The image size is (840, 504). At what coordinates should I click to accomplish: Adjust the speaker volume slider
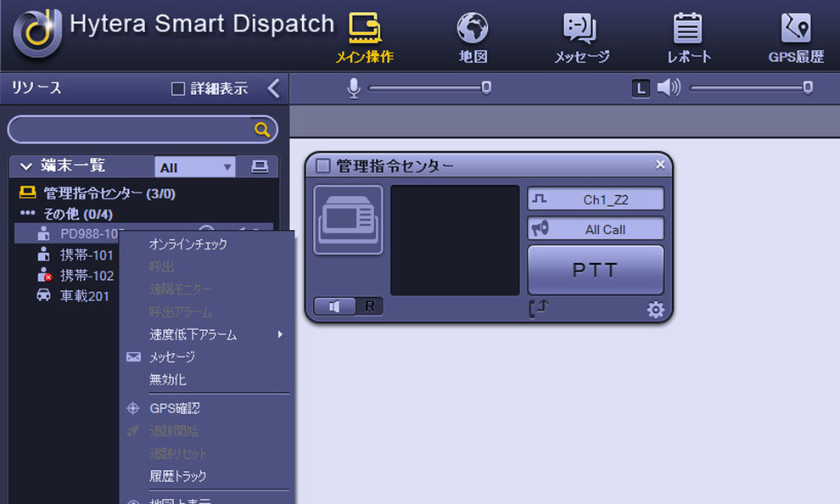(x=751, y=88)
